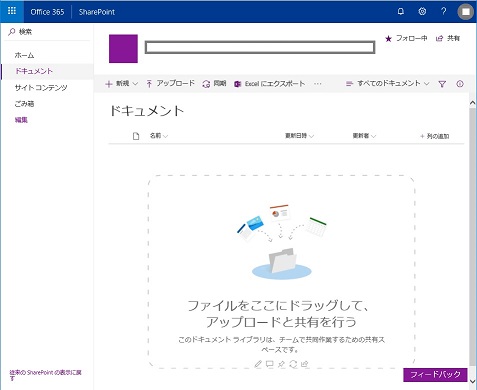
Task: Click the follow star icon
Action: 388,39
